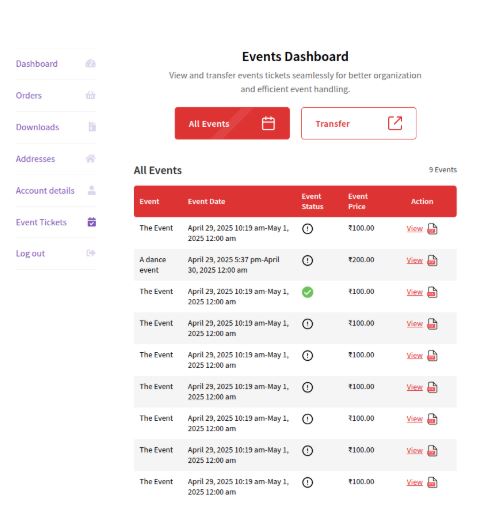Open View link for A dance event
Image resolution: width=477 pixels, height=524 pixels.
point(414,260)
